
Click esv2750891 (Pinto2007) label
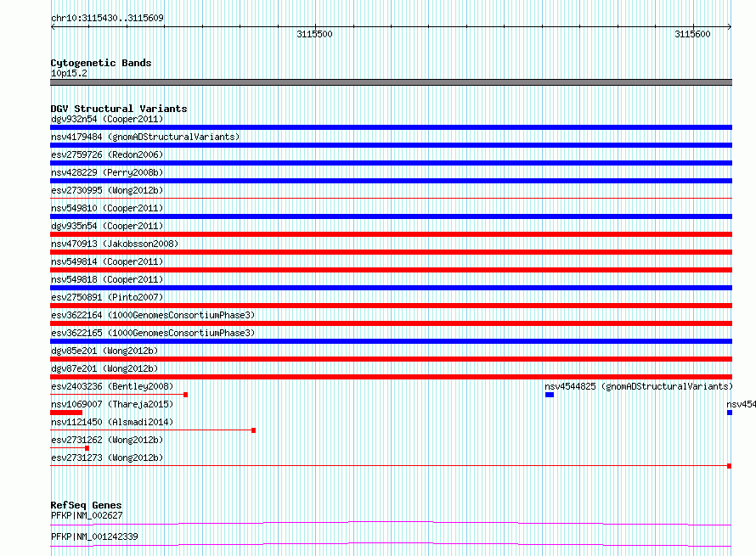(107, 297)
